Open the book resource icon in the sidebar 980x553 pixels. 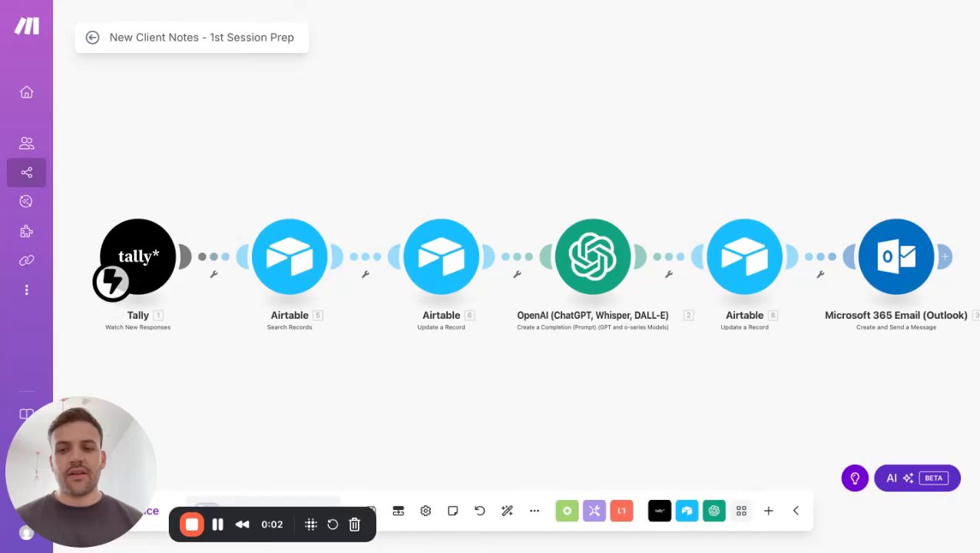coord(26,414)
